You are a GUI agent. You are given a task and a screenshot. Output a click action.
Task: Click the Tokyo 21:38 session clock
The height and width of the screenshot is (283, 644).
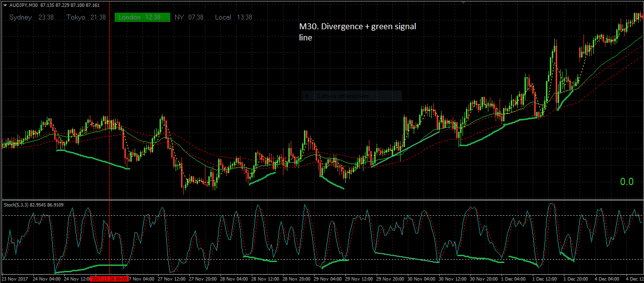pyautogui.click(x=86, y=17)
